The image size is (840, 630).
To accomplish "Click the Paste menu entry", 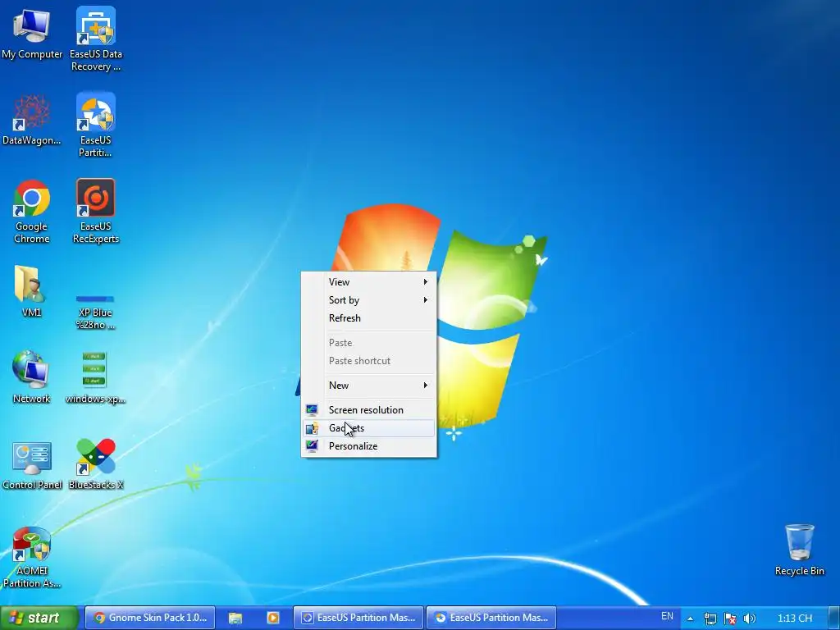I will [368, 343].
